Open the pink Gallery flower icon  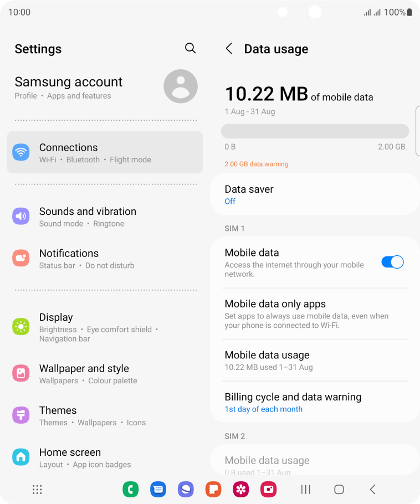[x=241, y=490]
